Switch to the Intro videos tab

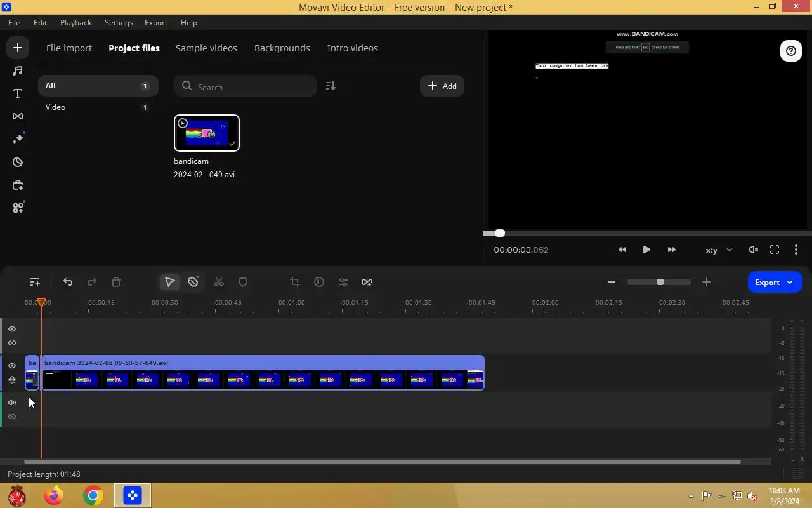[353, 48]
